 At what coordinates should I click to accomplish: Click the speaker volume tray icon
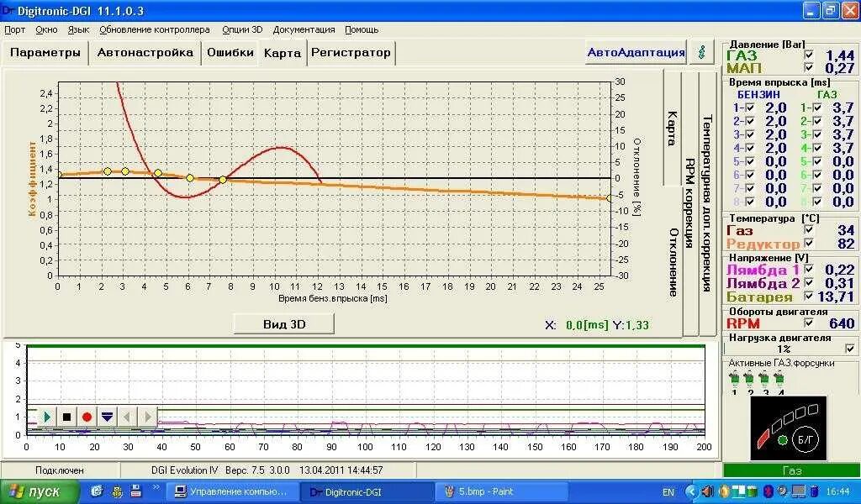(707, 491)
